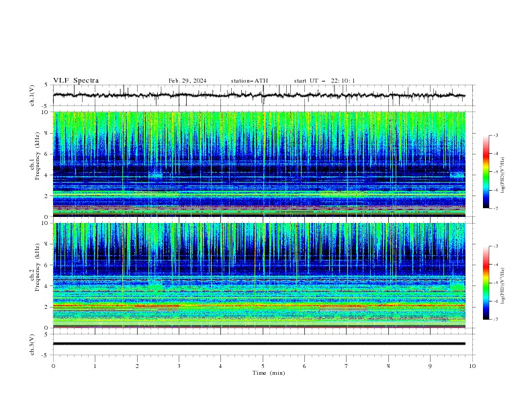The image size is (532, 411).
Task: Click the "VLF Spectra" plot title
Action: (76, 81)
